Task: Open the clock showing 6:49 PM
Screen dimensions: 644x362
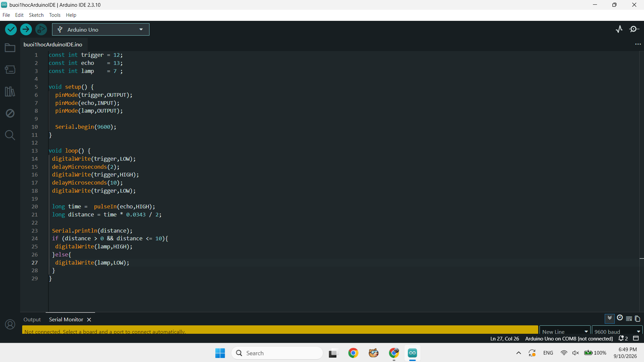Action: point(625,353)
